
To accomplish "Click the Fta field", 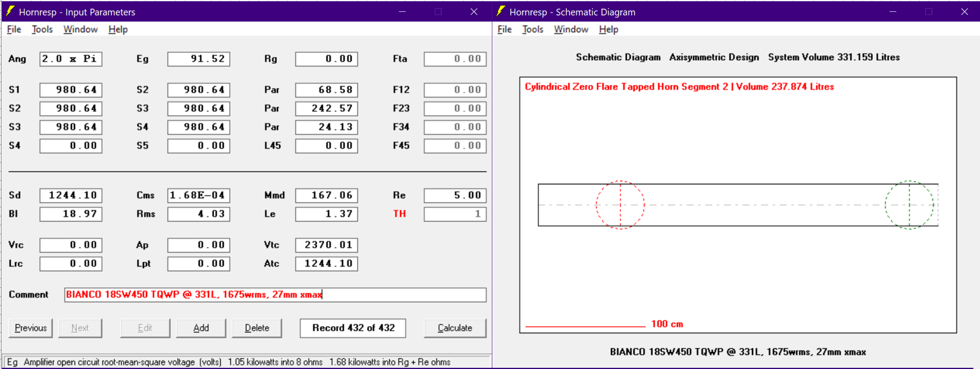I will (455, 59).
